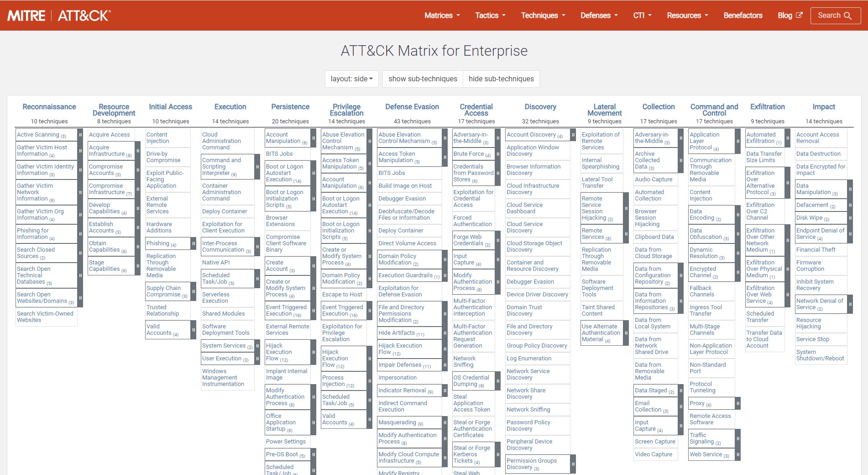Expand sub-techniques for Hijack Execution Flow
Image resolution: width=868 pixels, height=475 pixels.
[313, 352]
